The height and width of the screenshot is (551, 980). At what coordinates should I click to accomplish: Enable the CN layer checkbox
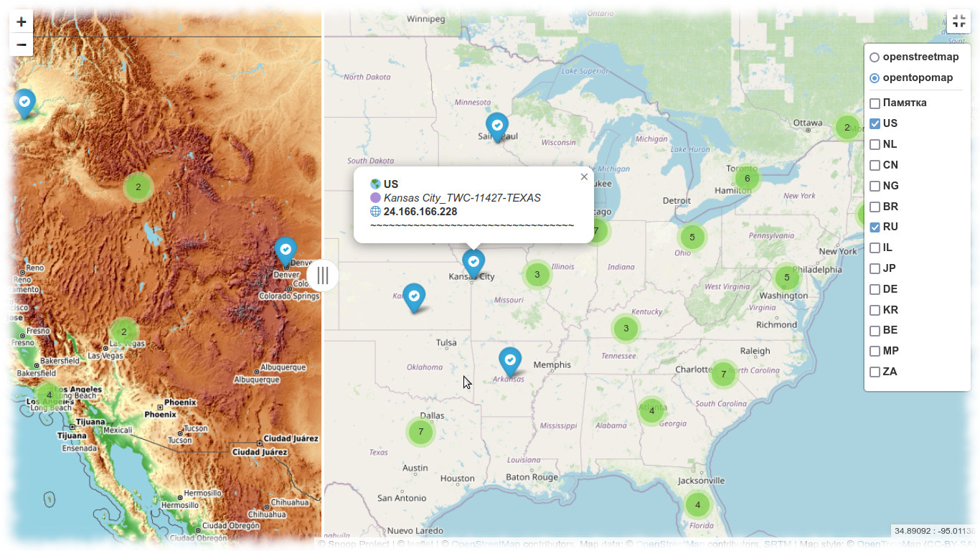(875, 165)
